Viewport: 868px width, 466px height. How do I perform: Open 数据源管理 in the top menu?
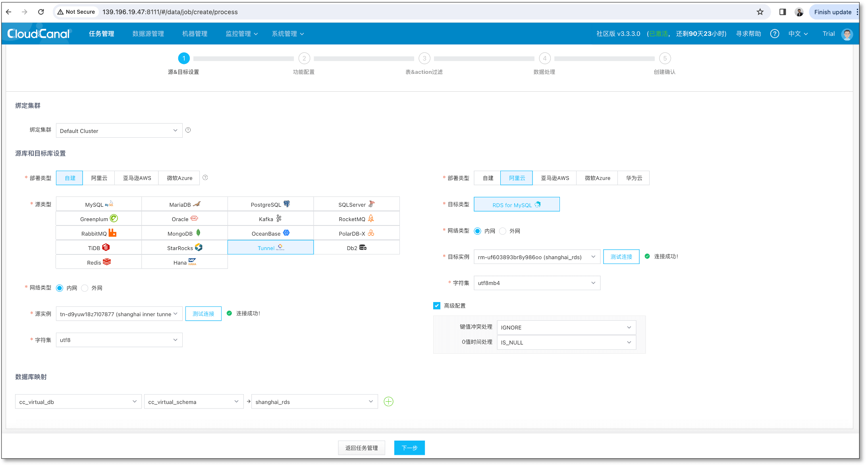(x=148, y=34)
